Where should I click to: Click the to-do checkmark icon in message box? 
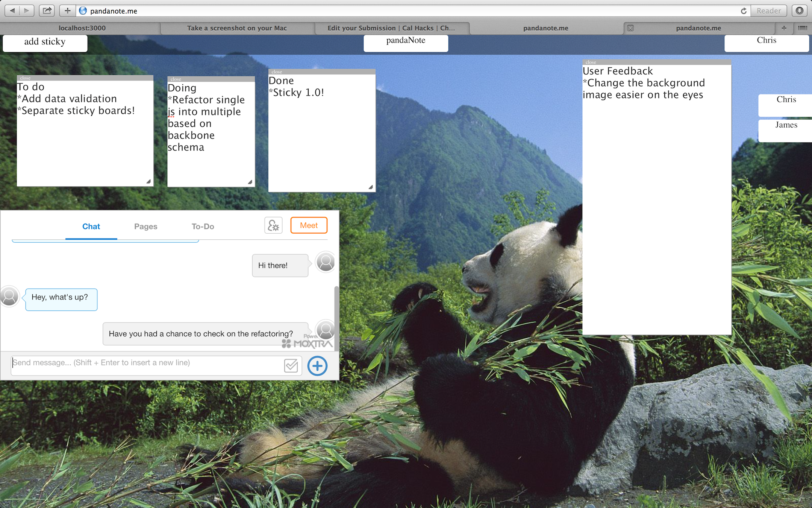(291, 365)
